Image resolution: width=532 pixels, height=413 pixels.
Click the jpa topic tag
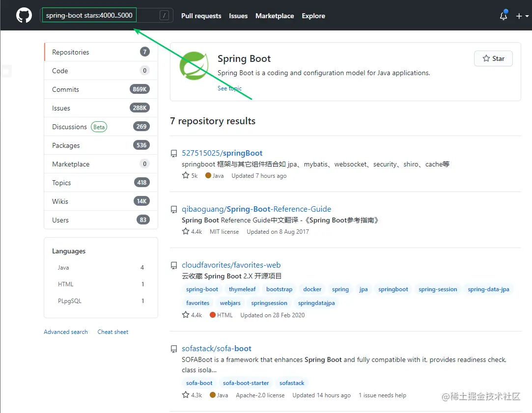click(364, 289)
